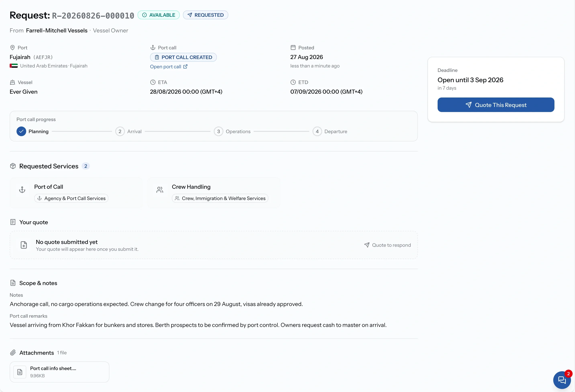Click the clock icon next to ETD
This screenshot has height=392, width=575.
tap(293, 82)
